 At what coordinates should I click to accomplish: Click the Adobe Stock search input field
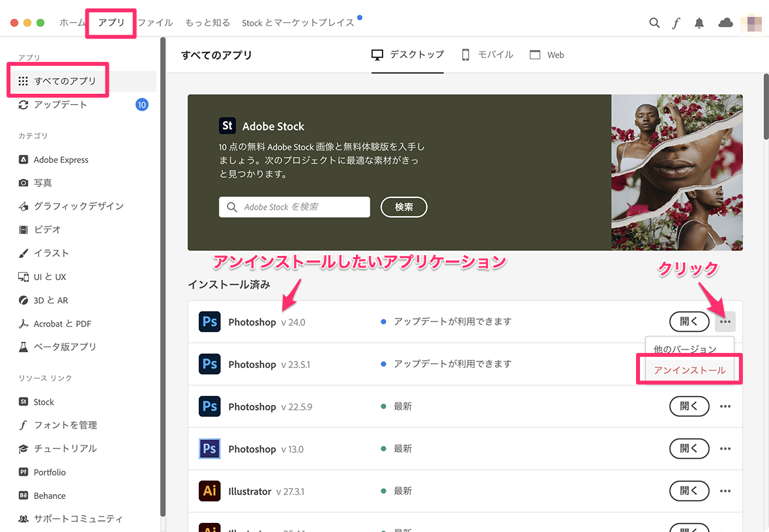[x=294, y=207]
